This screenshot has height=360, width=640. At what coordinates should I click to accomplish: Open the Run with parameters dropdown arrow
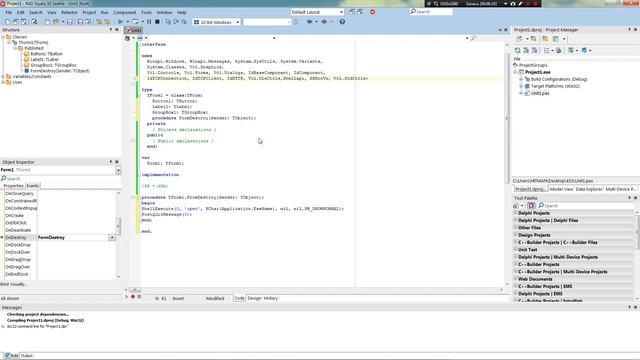click(x=142, y=22)
